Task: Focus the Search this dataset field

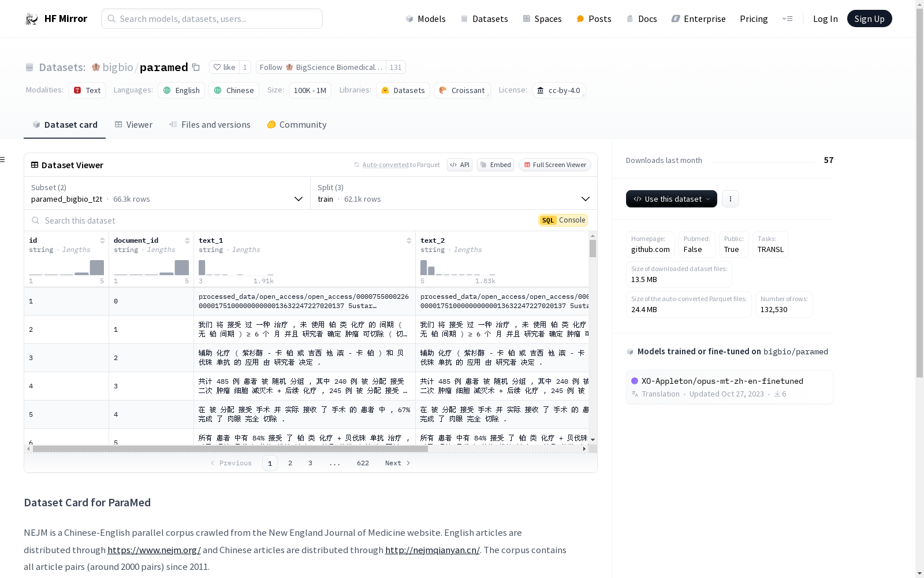Action: coord(281,220)
